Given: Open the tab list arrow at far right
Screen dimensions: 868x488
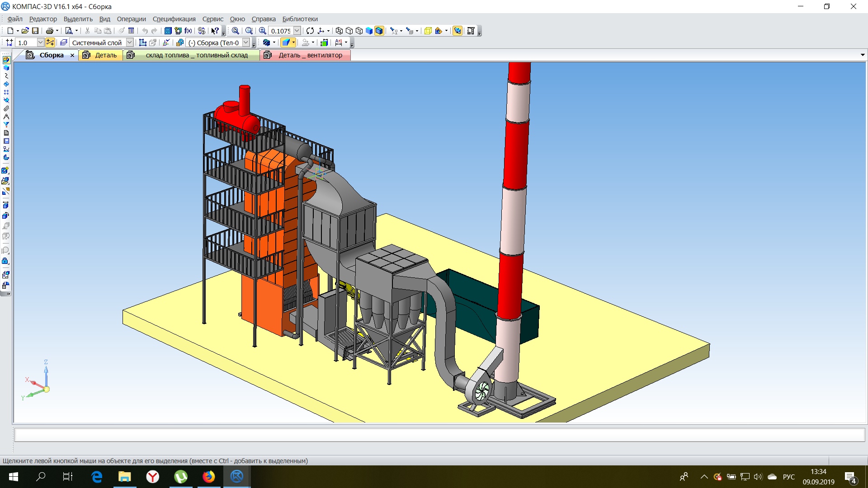Looking at the screenshot, I should pyautogui.click(x=863, y=55).
